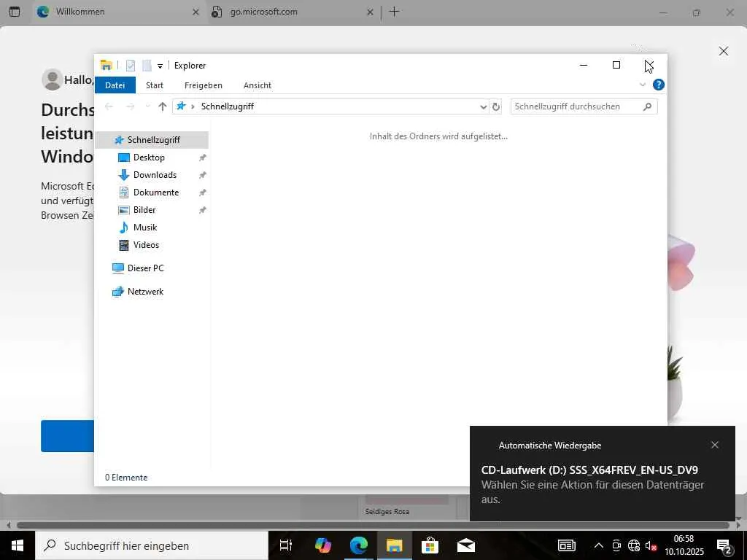Click the New Folder quick access icon
Image resolution: width=747 pixels, height=560 pixels.
point(147,66)
